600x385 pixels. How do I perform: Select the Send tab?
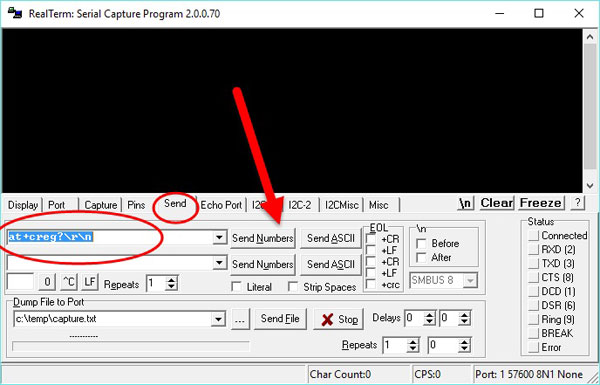click(x=175, y=203)
